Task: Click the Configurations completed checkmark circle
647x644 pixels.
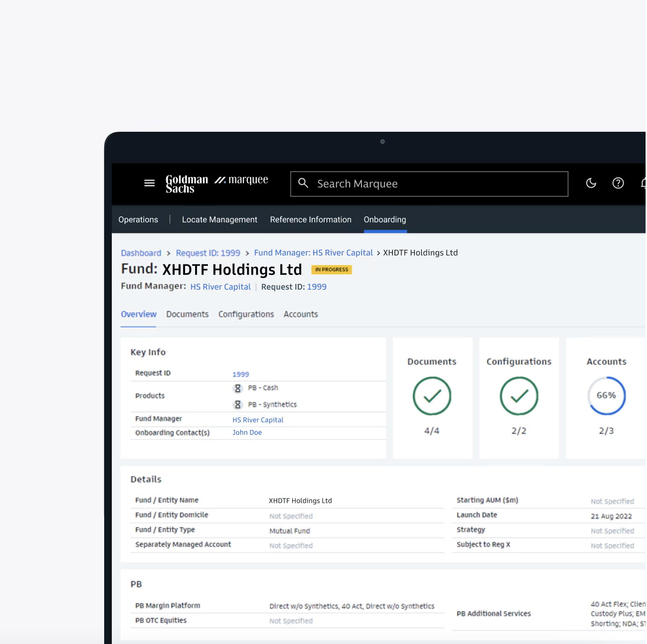Action: tap(519, 396)
